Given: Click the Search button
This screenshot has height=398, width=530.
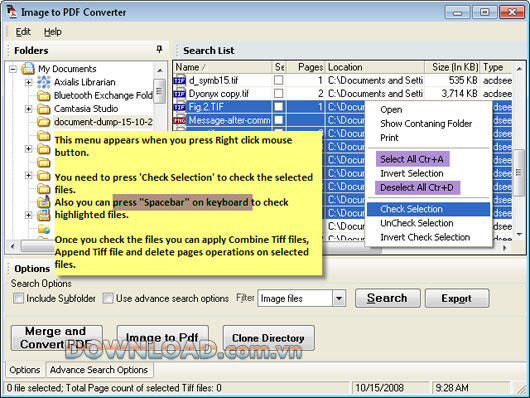Looking at the screenshot, I should coord(387,298).
